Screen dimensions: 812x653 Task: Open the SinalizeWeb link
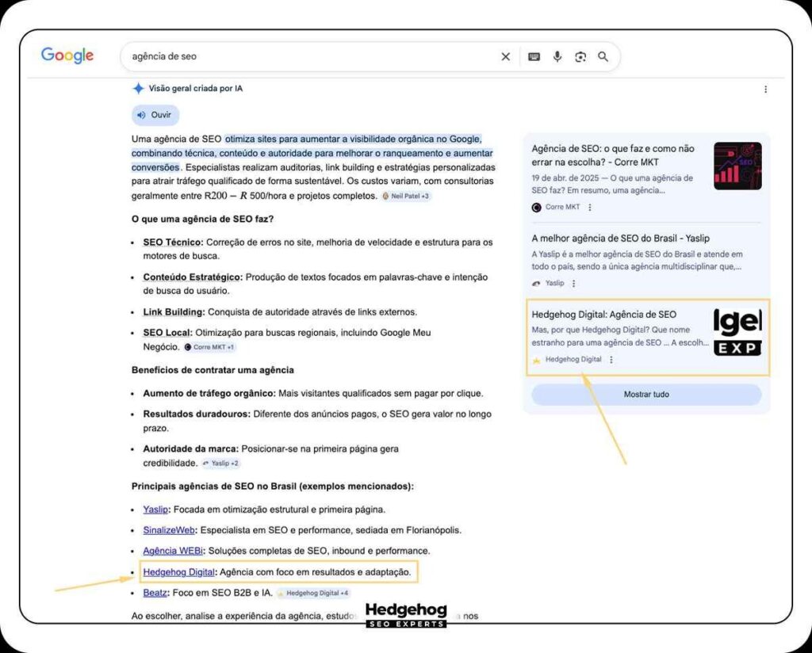click(169, 530)
